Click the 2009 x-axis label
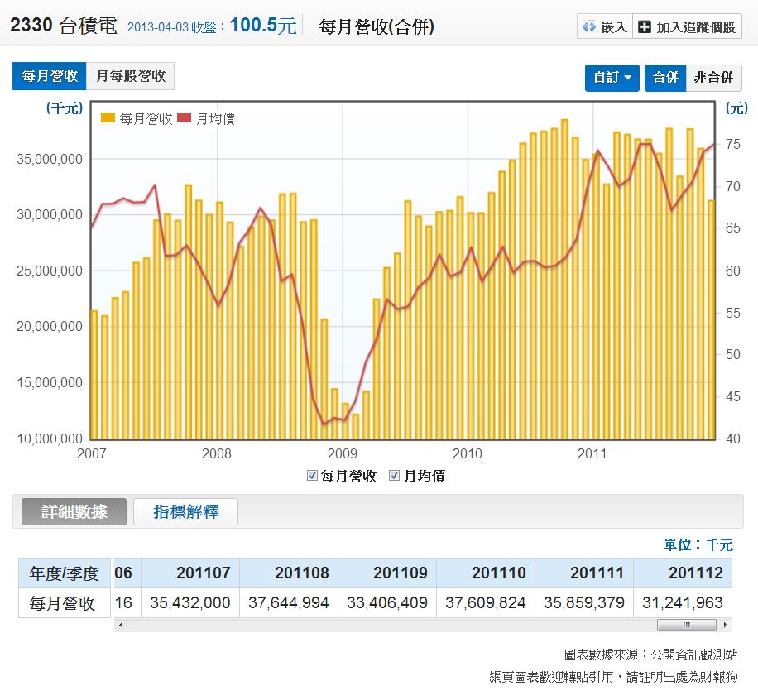 (343, 453)
